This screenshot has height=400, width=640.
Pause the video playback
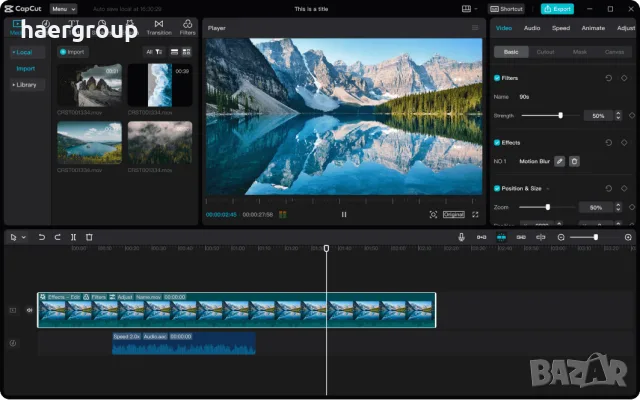click(x=344, y=214)
